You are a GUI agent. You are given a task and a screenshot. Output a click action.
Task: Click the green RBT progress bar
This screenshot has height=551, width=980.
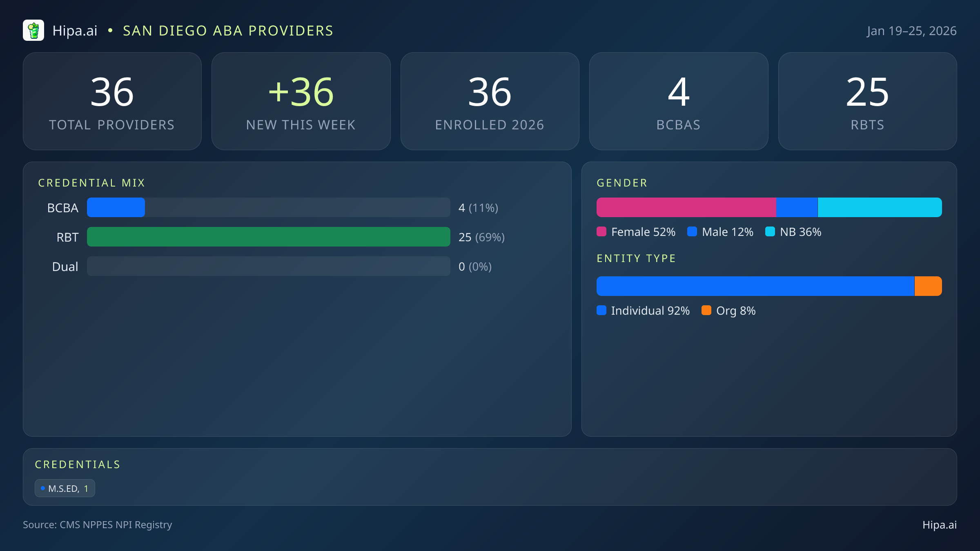click(x=268, y=237)
